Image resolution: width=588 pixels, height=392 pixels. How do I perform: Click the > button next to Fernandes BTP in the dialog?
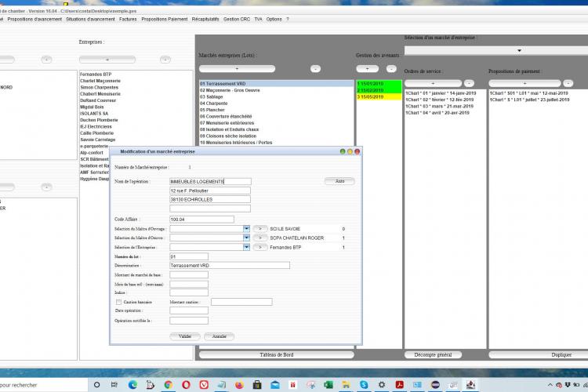(x=260, y=247)
